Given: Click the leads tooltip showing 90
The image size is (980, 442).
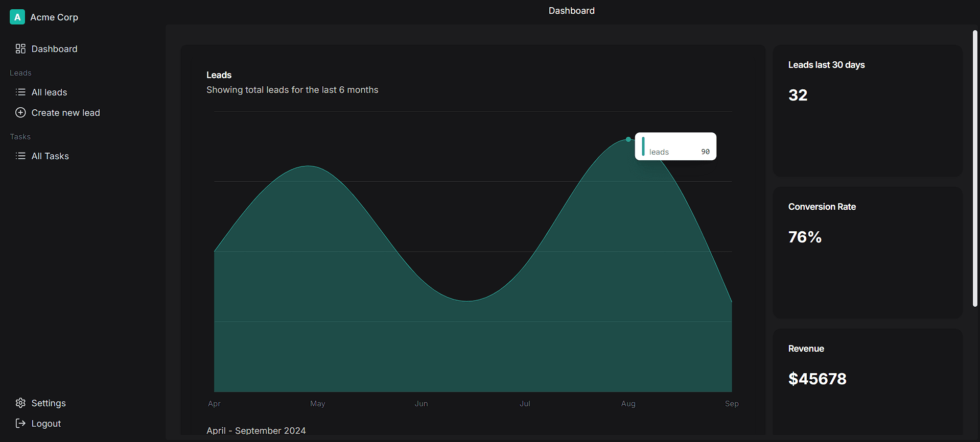Looking at the screenshot, I should [x=675, y=146].
